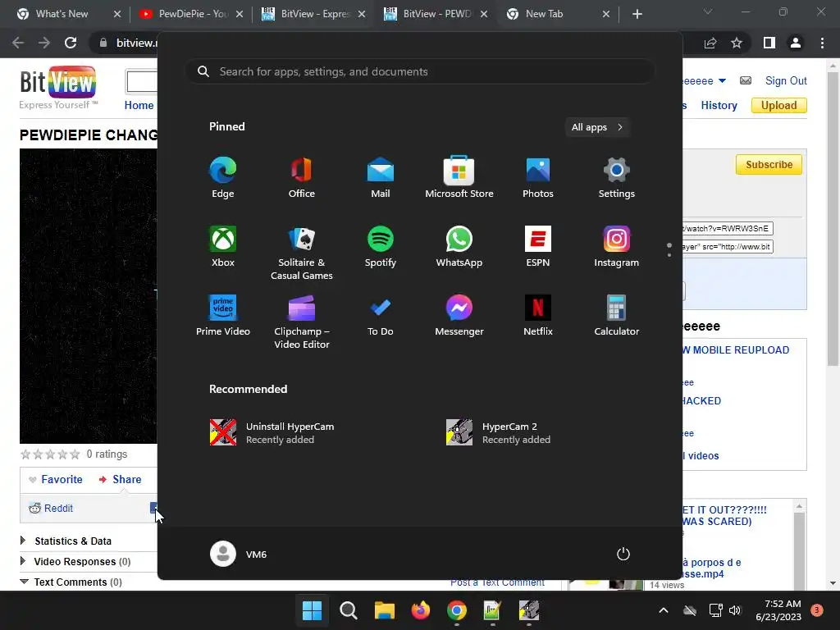
Task: Open Edge from pinned apps
Action: (223, 177)
